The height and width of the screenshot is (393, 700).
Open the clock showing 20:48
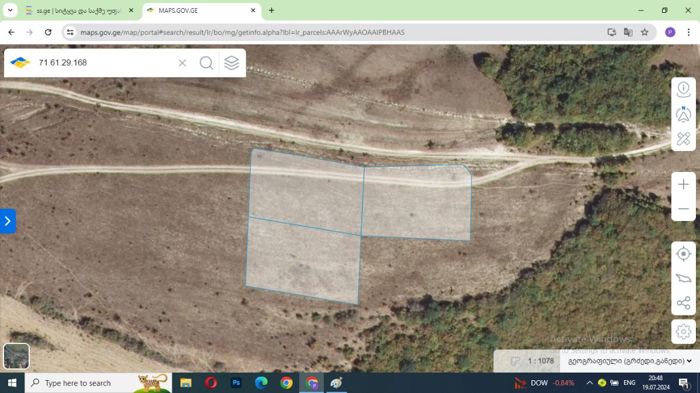656,383
